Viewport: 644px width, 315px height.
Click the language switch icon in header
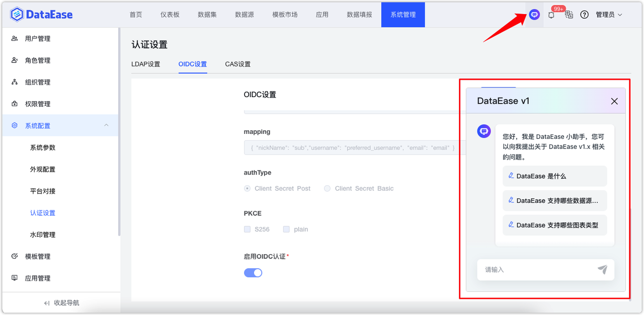(x=569, y=15)
